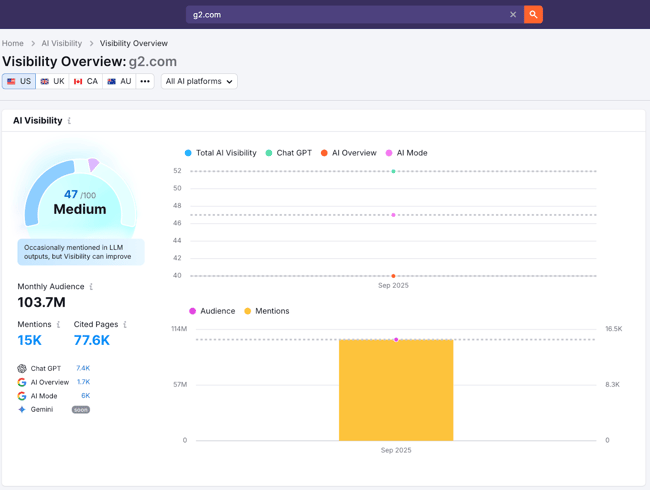Open the All AI platforms dropdown

click(199, 81)
